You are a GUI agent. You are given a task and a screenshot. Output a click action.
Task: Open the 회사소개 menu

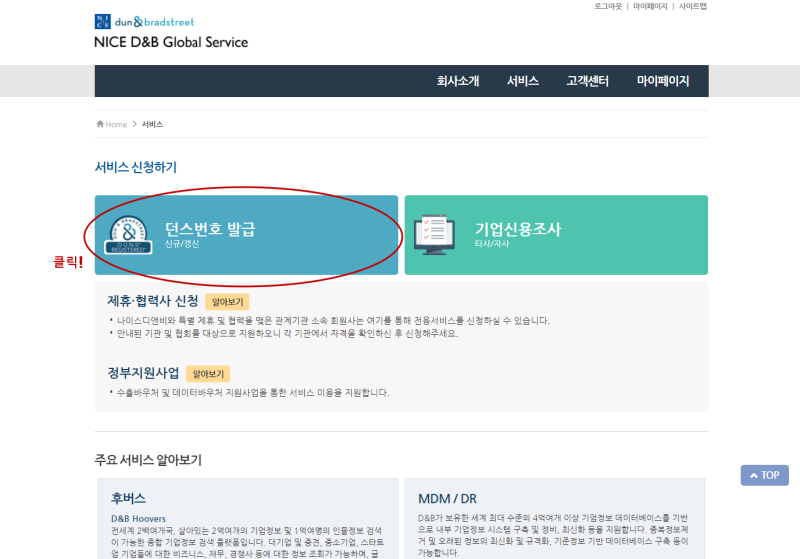[x=458, y=81]
